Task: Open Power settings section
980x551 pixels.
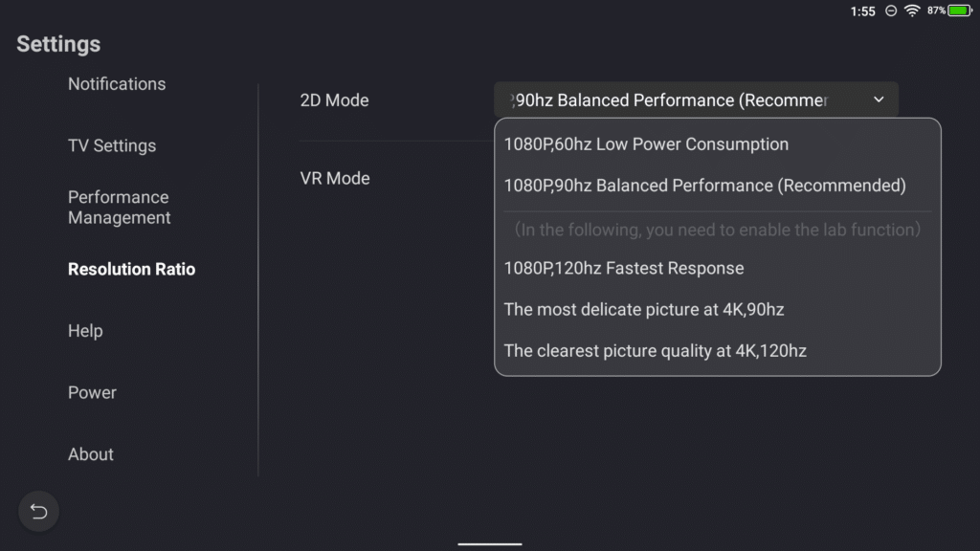Action: click(x=92, y=392)
